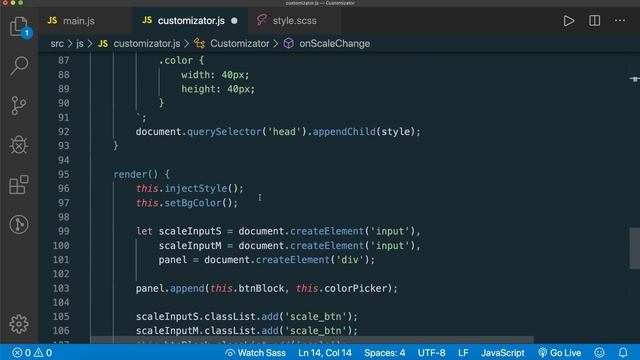Click the 'head' string in querySelector
Screen dimensions: 640x360
[x=284, y=132]
